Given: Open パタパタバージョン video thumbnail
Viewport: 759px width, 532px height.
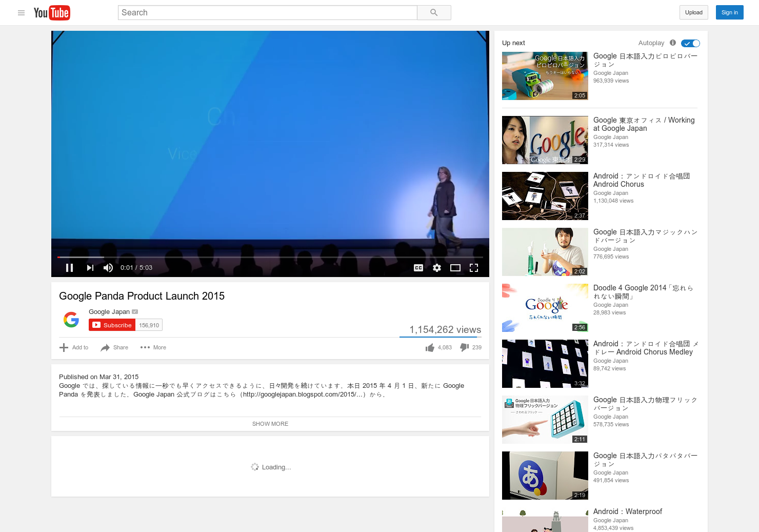Looking at the screenshot, I should 545,476.
